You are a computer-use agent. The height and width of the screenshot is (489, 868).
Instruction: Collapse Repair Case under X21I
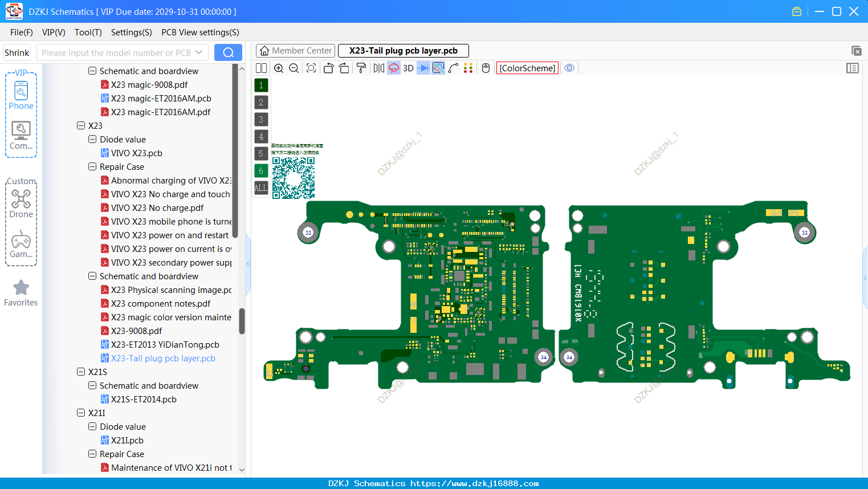[x=92, y=454]
